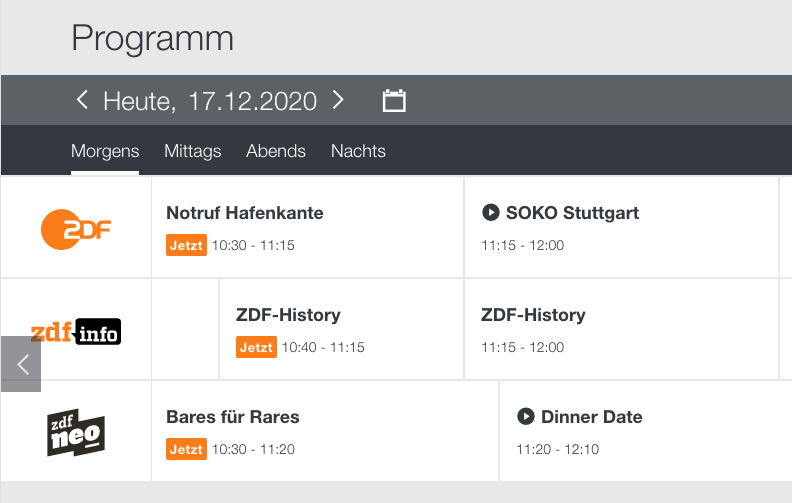Select the ZDFneo channel logo
The width and height of the screenshot is (792, 503).
pyautogui.click(x=76, y=433)
